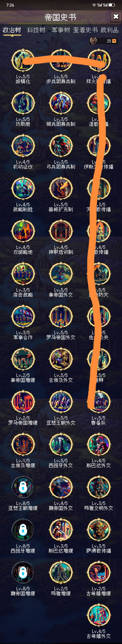122x644 pixels.
Task: Open the 玛雅文明外交 skill icon
Action: point(99,487)
